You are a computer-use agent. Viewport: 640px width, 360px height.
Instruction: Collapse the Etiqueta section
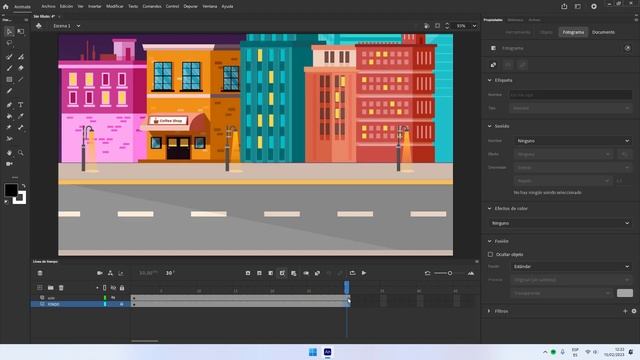[489, 80]
